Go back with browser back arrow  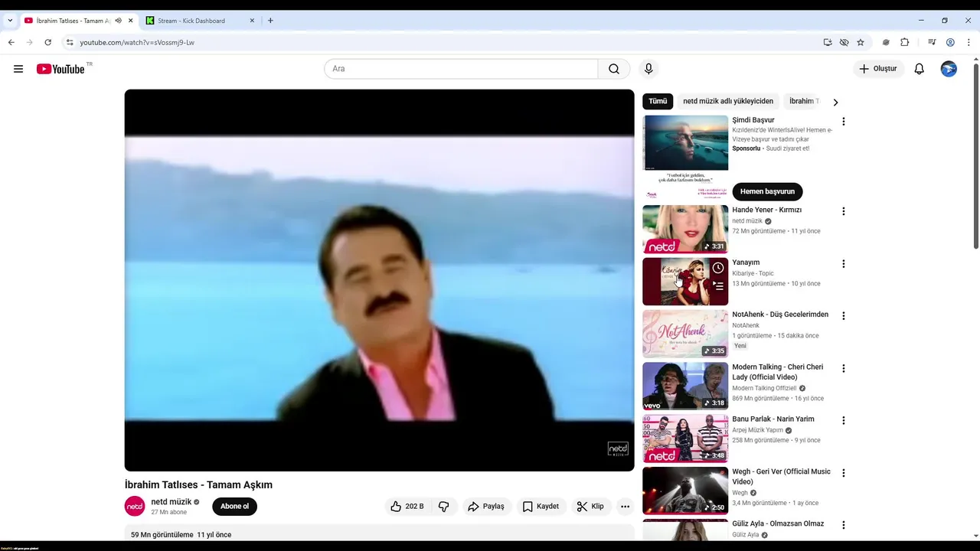(11, 43)
